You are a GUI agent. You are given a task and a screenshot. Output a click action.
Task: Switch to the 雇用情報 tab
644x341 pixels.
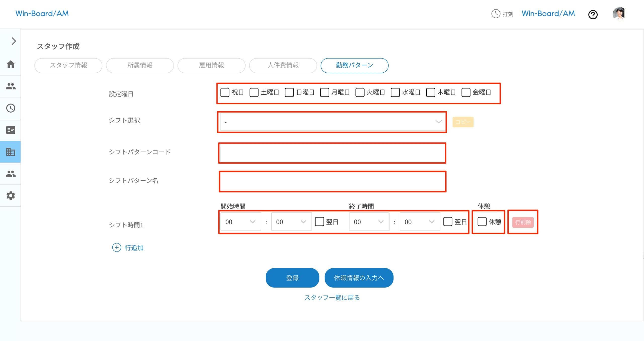click(211, 65)
